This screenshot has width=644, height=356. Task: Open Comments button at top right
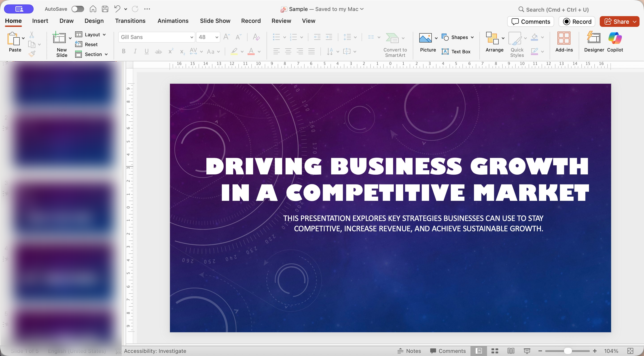530,21
